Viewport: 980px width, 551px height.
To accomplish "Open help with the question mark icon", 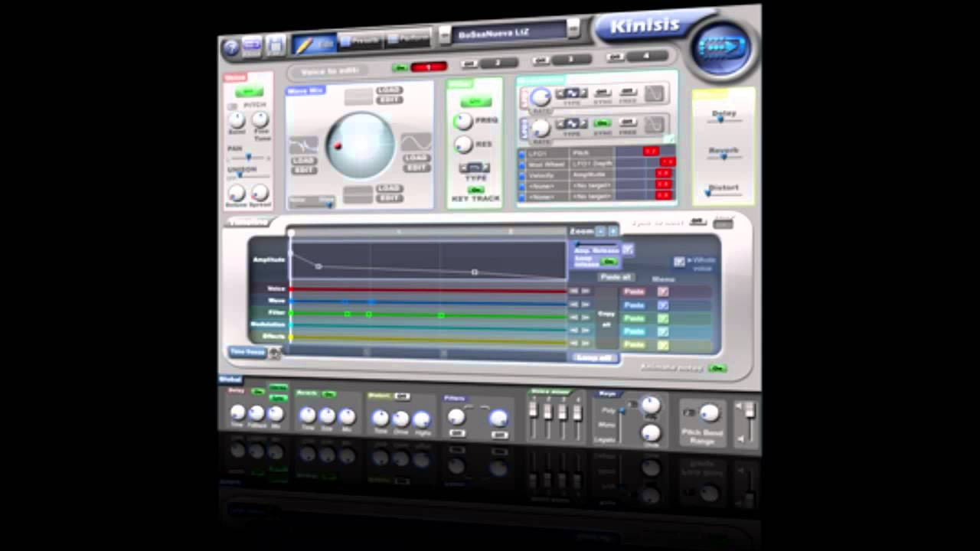I will pos(231,48).
